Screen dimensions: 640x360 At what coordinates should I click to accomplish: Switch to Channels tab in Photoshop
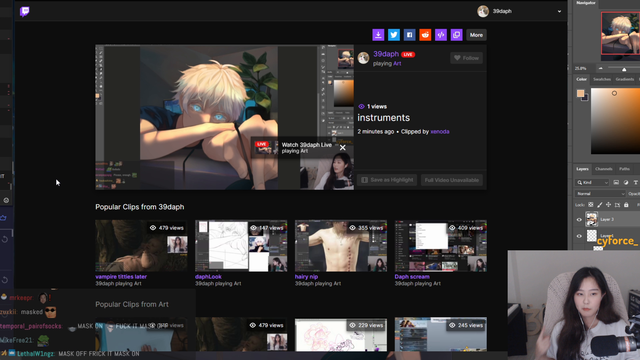[603, 169]
